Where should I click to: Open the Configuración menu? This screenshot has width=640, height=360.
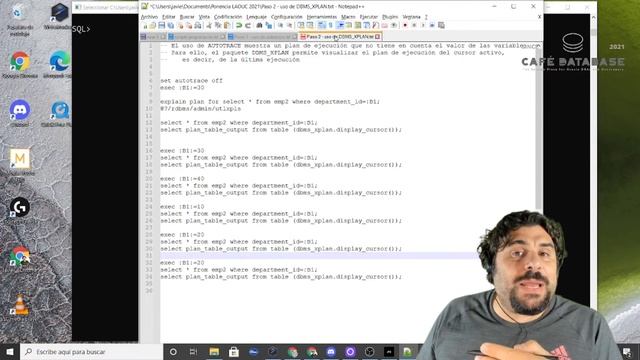coord(287,17)
